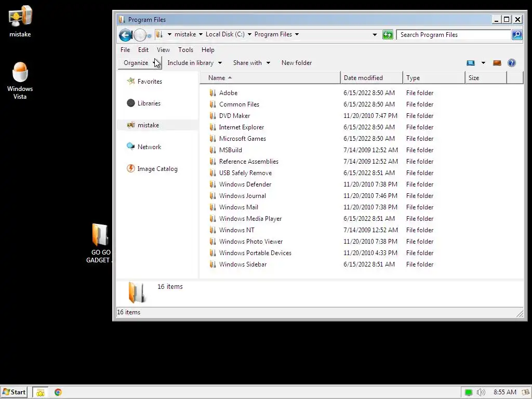Screen dimensions: 532x399
Task: Open the Organize dropdown menu
Action: click(140, 63)
